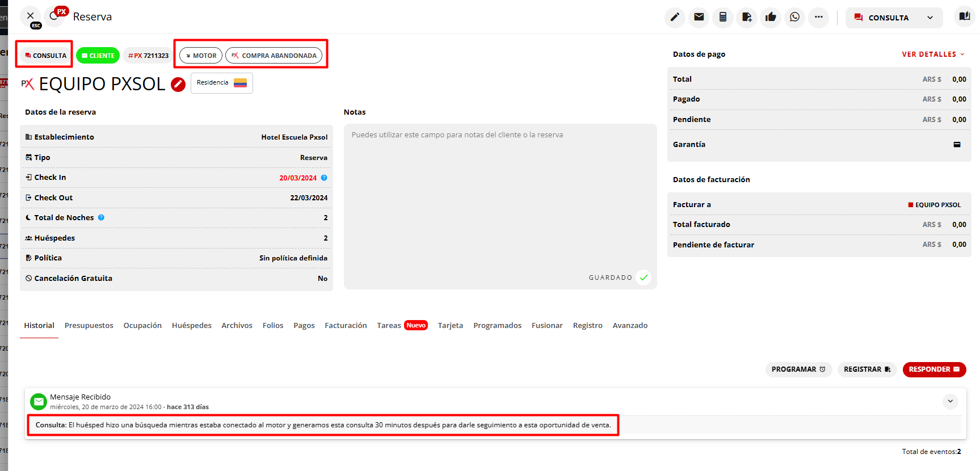This screenshot has height=471, width=980.
Task: Open the book guide icon
Action: [964, 16]
